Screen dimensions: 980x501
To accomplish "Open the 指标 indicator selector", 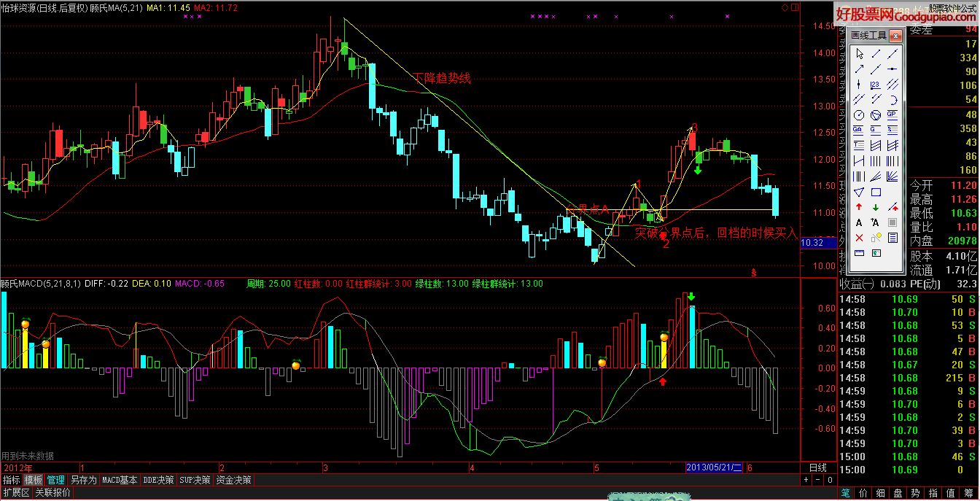I will [x=11, y=480].
